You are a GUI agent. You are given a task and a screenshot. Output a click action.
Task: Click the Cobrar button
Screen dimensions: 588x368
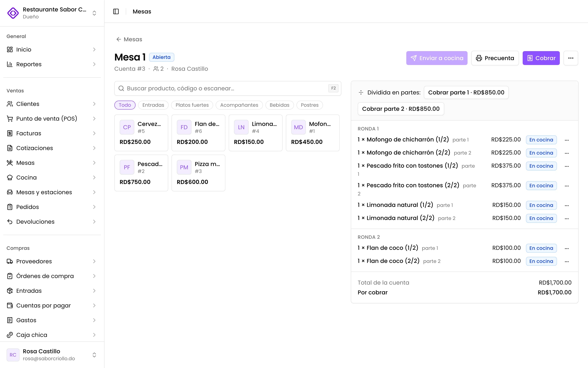click(541, 58)
